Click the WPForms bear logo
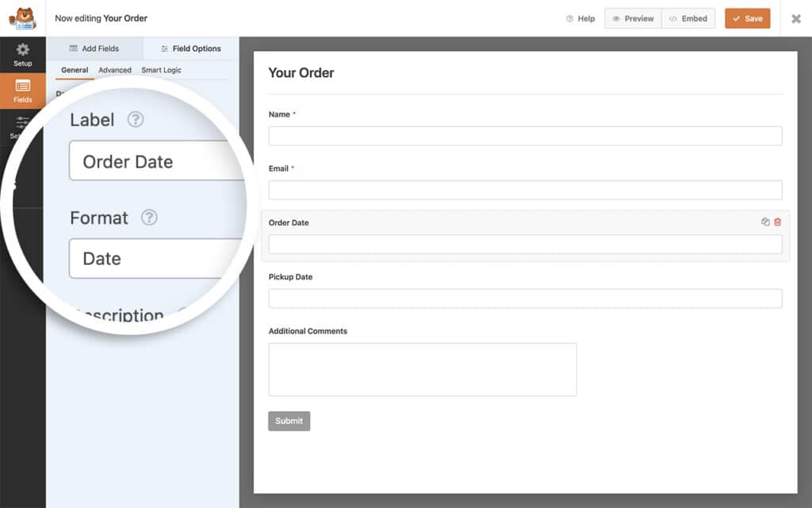 (x=23, y=17)
